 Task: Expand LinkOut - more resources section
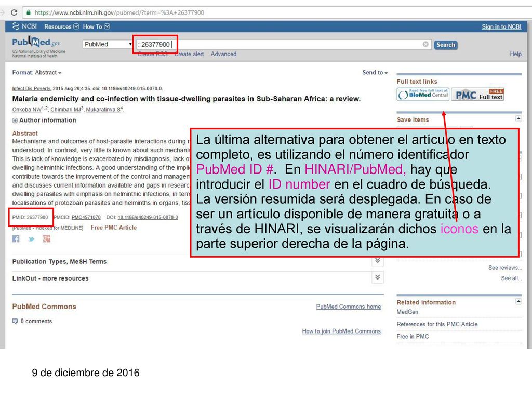[377, 277]
